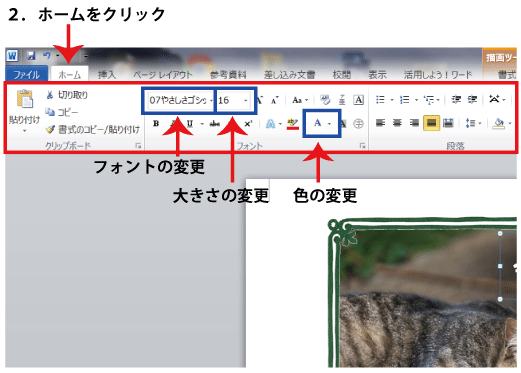Screen dimensions: 521x373
Task: Toggle Underline formatting
Action: click(190, 124)
